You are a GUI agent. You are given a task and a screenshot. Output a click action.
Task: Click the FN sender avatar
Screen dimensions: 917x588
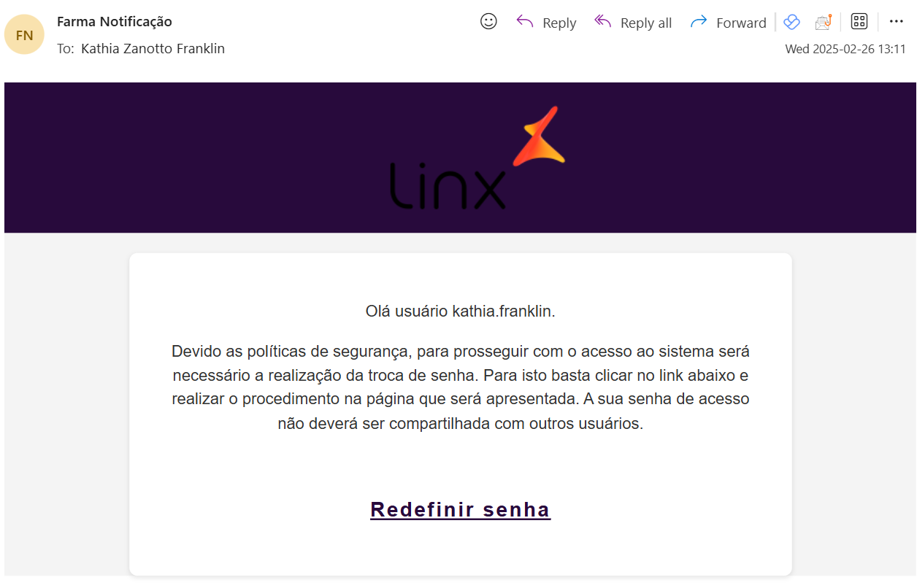(24, 34)
